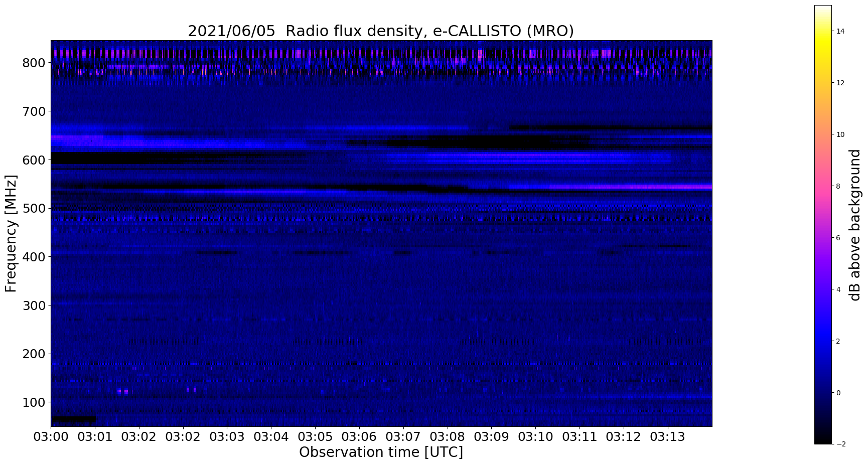Select the colorbar tick label 10
This screenshot has width=868, height=465.
[840, 134]
